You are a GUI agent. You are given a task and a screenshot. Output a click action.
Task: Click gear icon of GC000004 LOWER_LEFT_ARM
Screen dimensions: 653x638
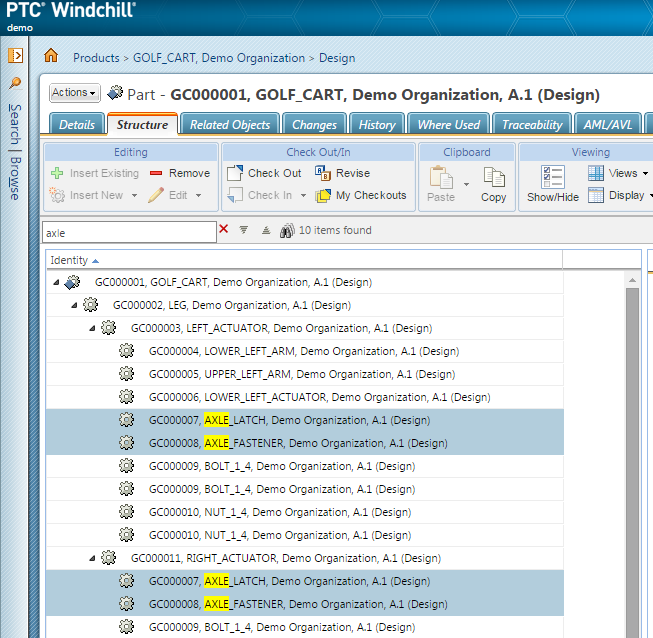(x=126, y=351)
